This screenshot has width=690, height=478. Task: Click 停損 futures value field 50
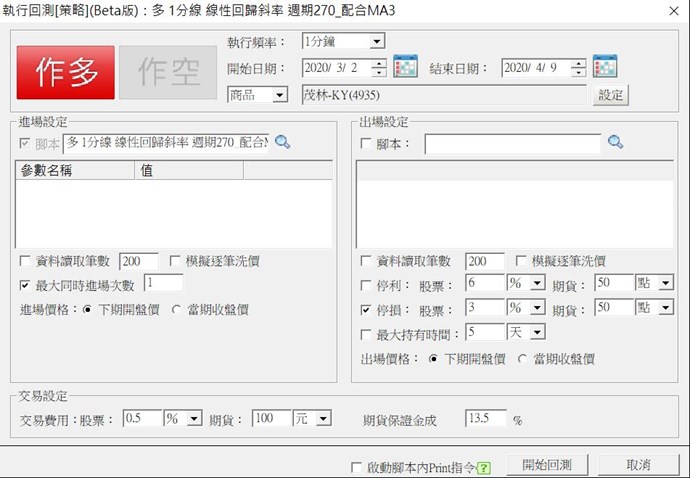point(613,307)
